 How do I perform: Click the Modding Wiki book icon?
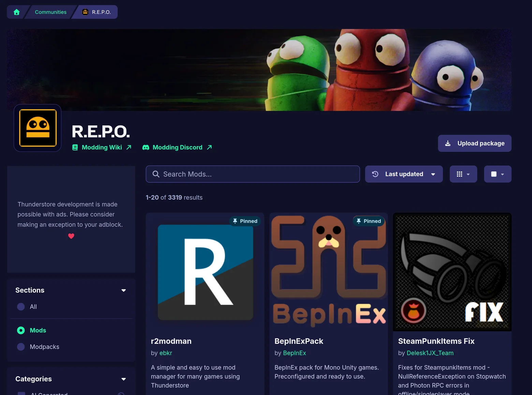pyautogui.click(x=75, y=147)
